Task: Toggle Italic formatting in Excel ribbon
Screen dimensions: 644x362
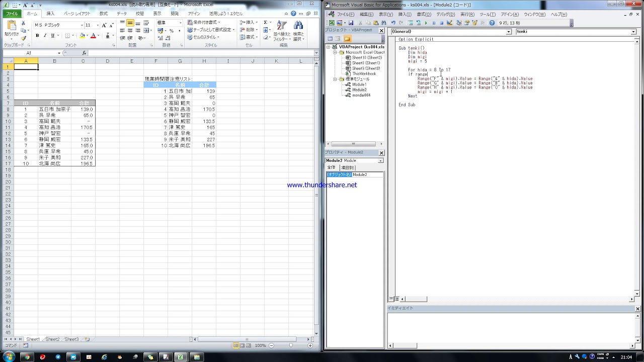Action: pos(45,36)
